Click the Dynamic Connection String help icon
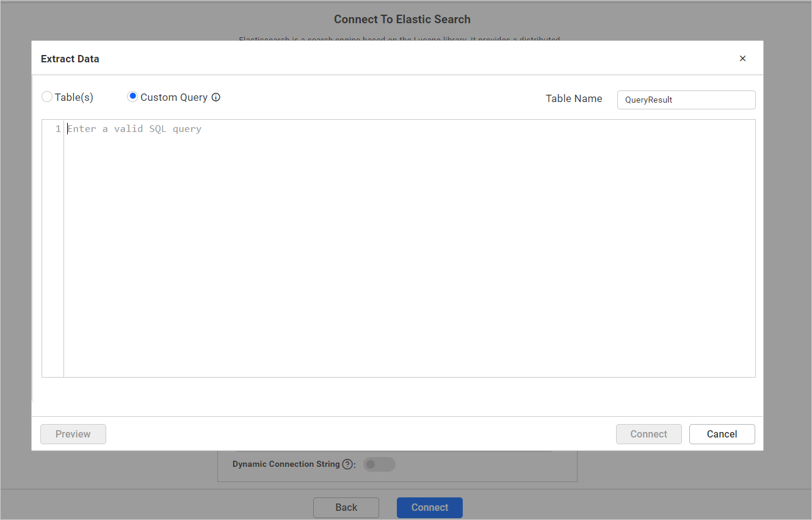The height and width of the screenshot is (520, 812). click(x=347, y=464)
